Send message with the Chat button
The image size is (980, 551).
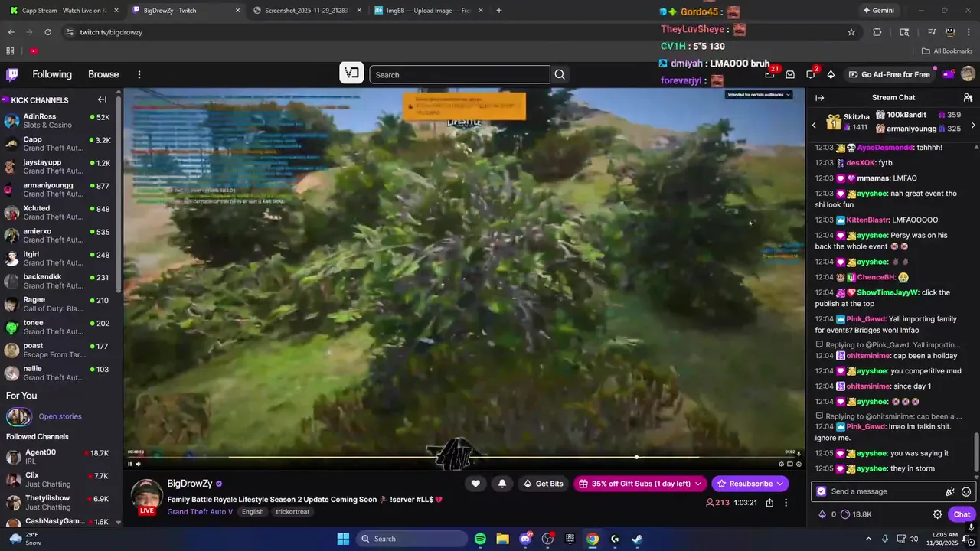click(x=962, y=514)
